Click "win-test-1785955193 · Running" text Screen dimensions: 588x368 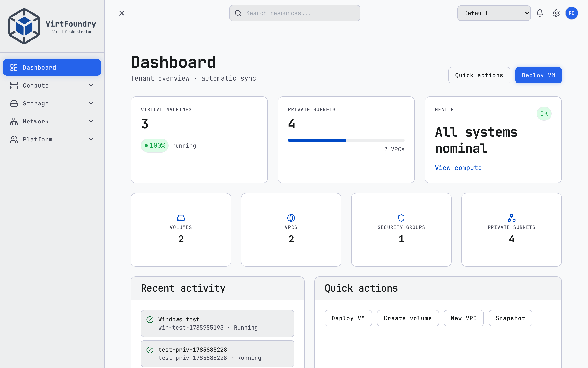[208, 328]
